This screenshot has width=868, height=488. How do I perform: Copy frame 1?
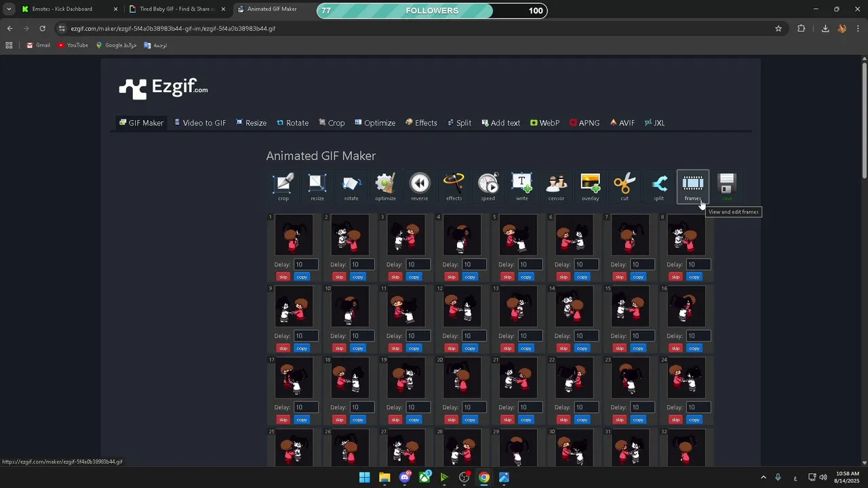pos(302,277)
